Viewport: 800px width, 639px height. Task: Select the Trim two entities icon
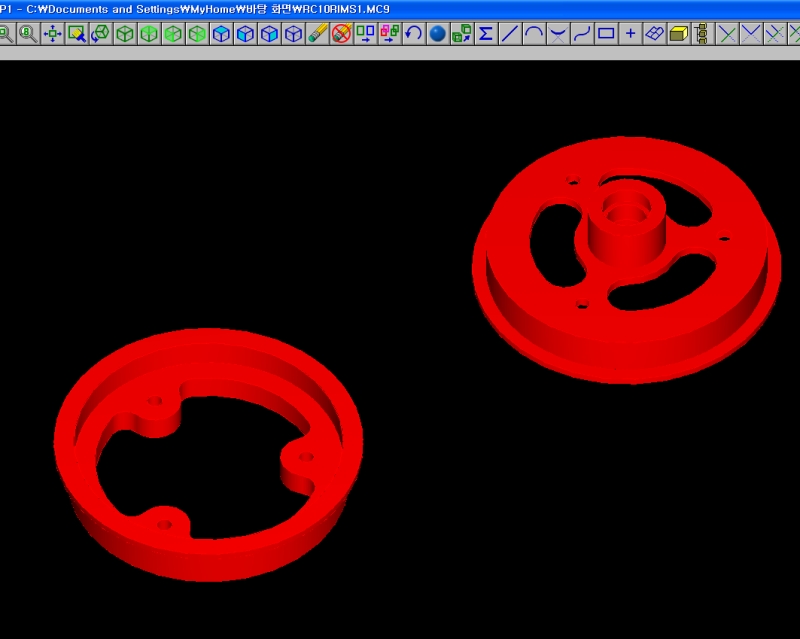(x=751, y=34)
